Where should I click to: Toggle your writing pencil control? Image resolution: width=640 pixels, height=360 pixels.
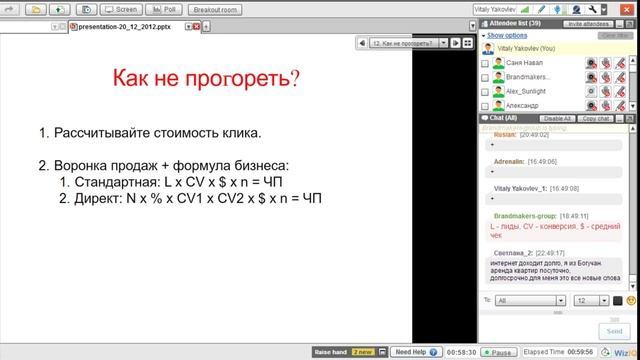pyautogui.click(x=541, y=9)
